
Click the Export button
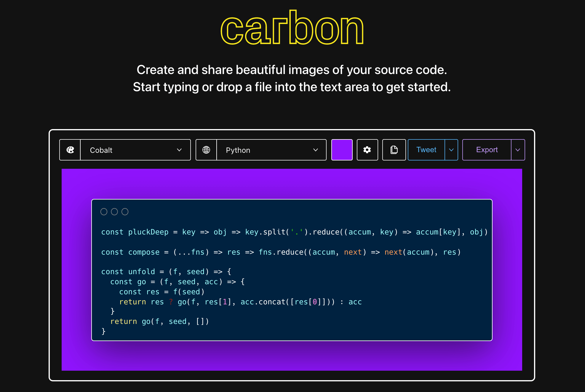coord(487,150)
